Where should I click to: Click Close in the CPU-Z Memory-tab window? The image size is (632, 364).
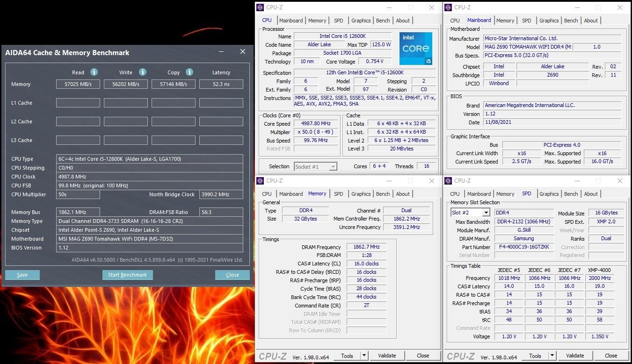[x=423, y=356]
